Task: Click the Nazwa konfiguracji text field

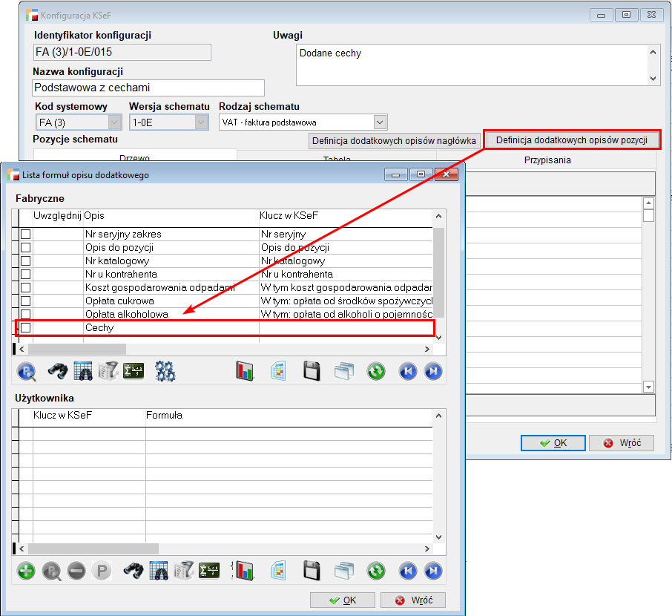Action: (148, 88)
